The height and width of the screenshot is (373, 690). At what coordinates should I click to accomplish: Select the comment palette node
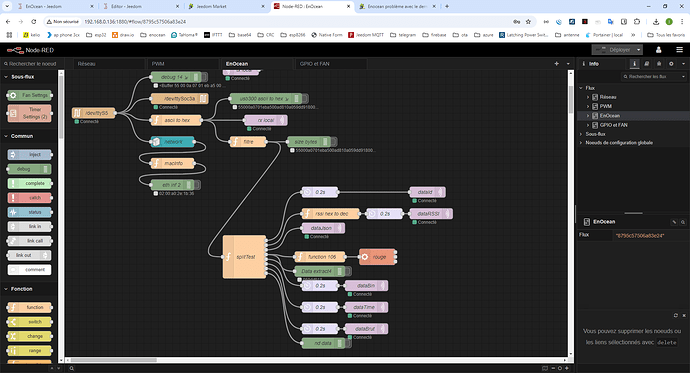click(x=29, y=270)
